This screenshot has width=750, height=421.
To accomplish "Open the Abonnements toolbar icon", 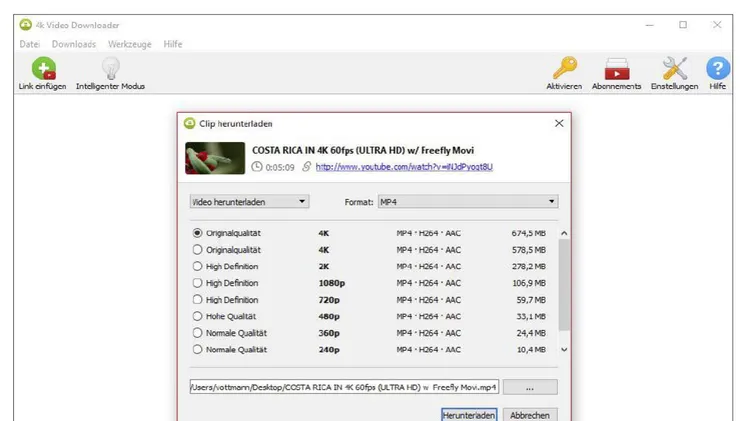I will (617, 68).
